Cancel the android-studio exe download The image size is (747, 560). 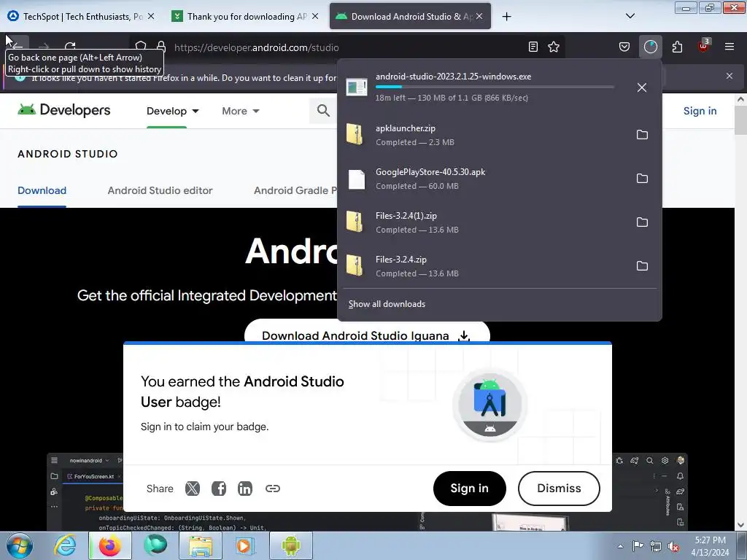[x=642, y=87]
